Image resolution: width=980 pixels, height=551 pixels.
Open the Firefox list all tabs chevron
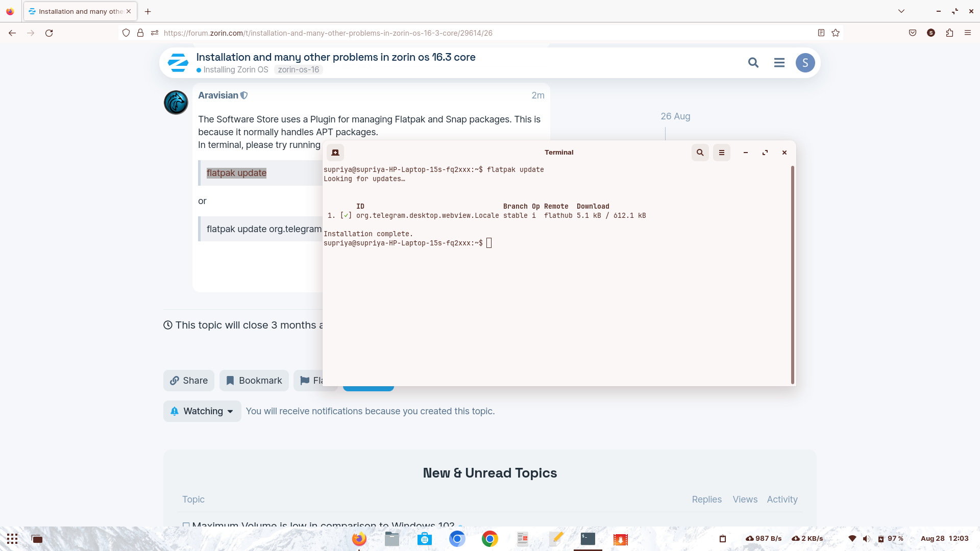click(x=901, y=11)
